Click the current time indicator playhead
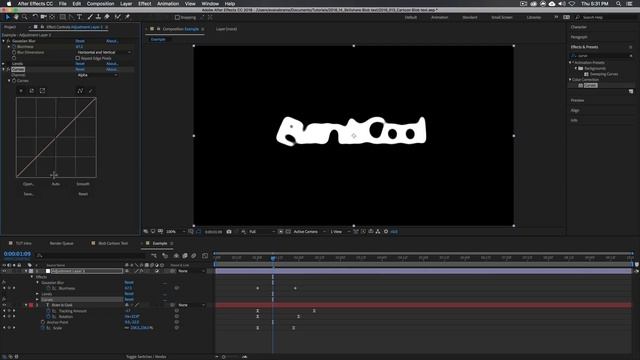Screen dimensions: 640x360 point(273,258)
